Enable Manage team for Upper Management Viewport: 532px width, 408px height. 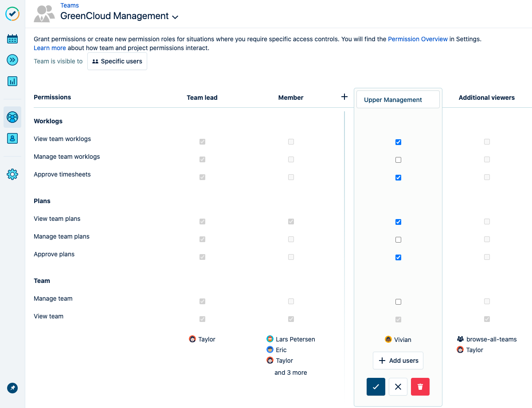[398, 302]
